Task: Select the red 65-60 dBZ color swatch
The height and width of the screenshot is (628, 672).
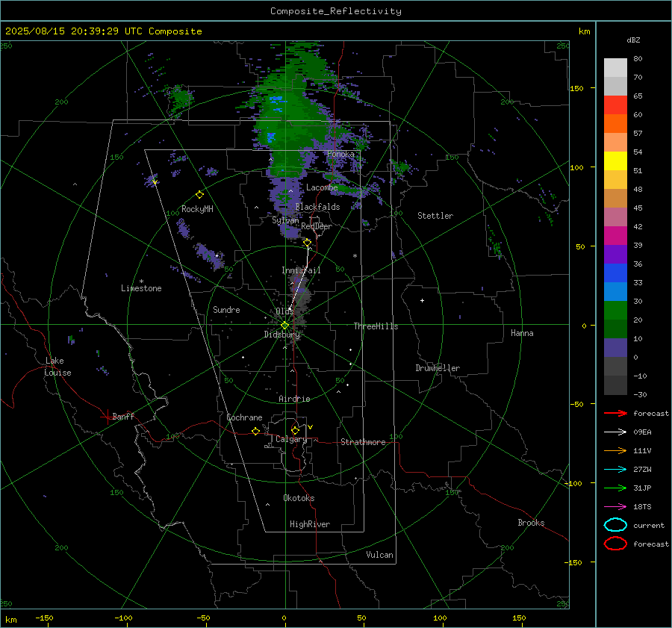Action: pos(615,105)
